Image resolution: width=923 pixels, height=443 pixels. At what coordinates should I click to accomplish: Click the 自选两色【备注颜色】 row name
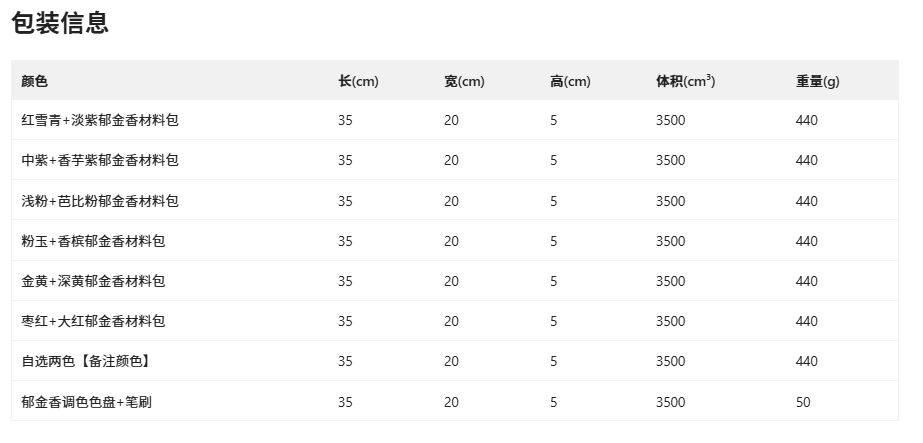[x=86, y=361]
